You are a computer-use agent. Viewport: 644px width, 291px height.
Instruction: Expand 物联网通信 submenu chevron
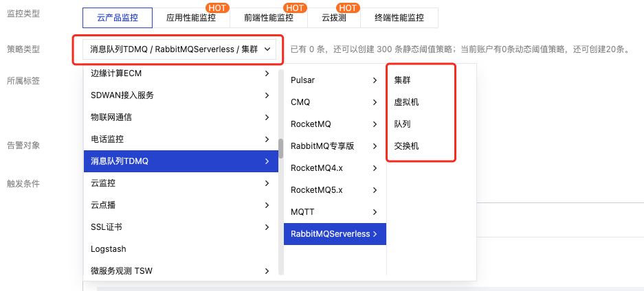point(267,117)
